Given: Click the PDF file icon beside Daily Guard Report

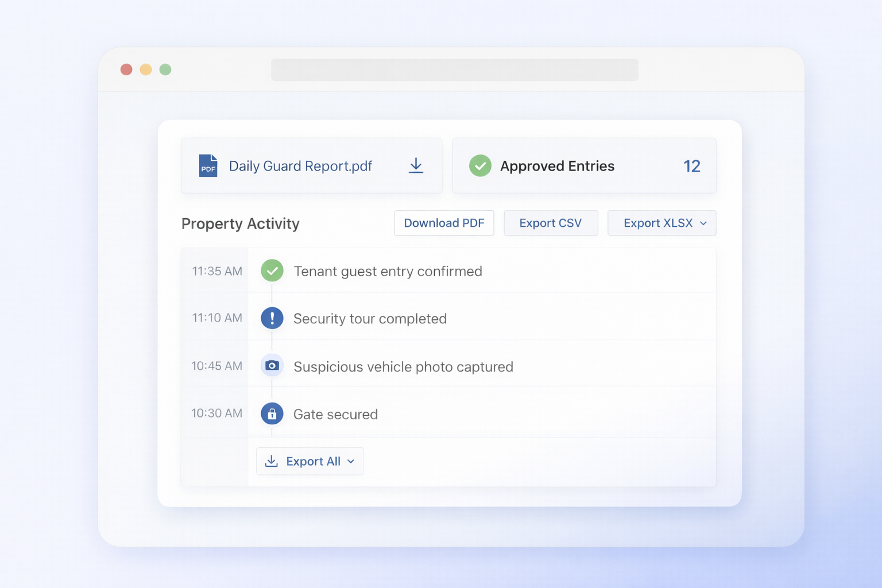Looking at the screenshot, I should click(x=208, y=165).
